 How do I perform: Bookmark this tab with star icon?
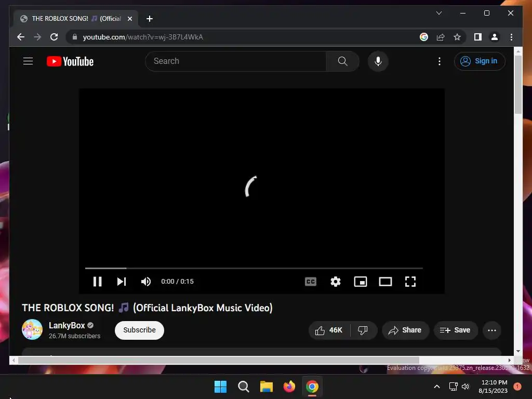pyautogui.click(x=457, y=37)
